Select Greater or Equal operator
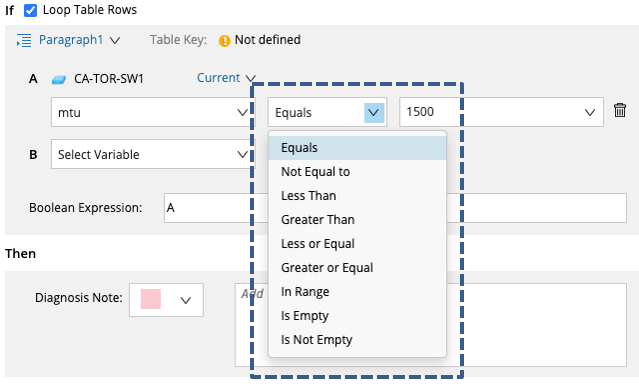The height and width of the screenshot is (384, 639). pos(357,268)
